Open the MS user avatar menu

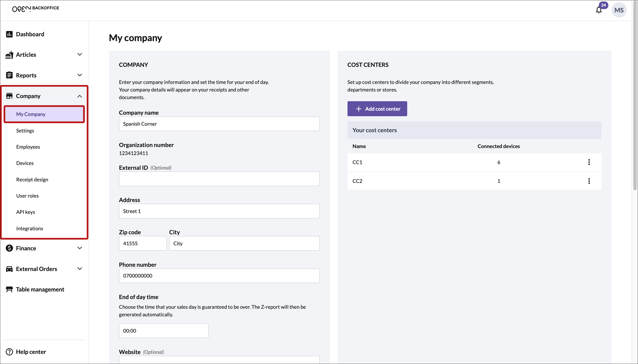[x=619, y=10]
